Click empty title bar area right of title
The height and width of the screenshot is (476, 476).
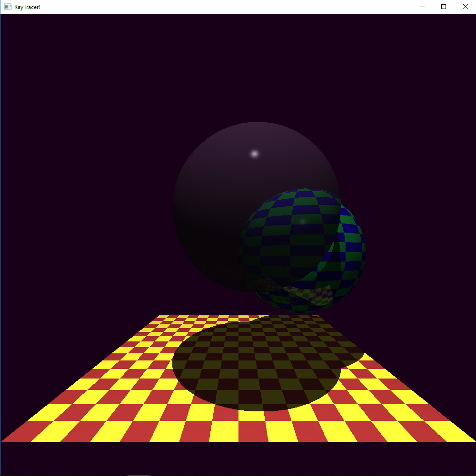tap(214, 7)
